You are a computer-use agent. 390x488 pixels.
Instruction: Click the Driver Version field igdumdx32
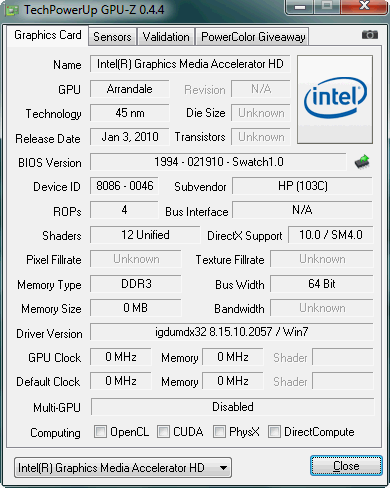pyautogui.click(x=232, y=332)
